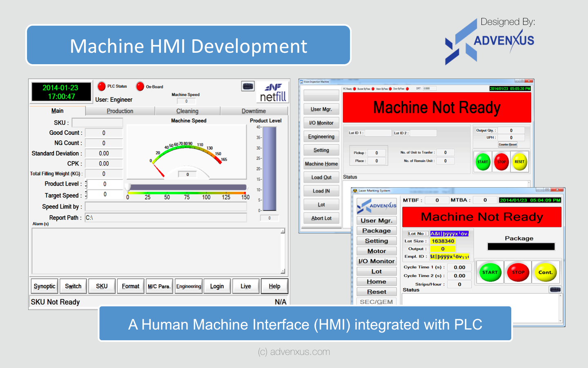Screen dimensions: 588x368
Task: Open Machine Home on Vision Inspection Machine
Action: (321, 164)
